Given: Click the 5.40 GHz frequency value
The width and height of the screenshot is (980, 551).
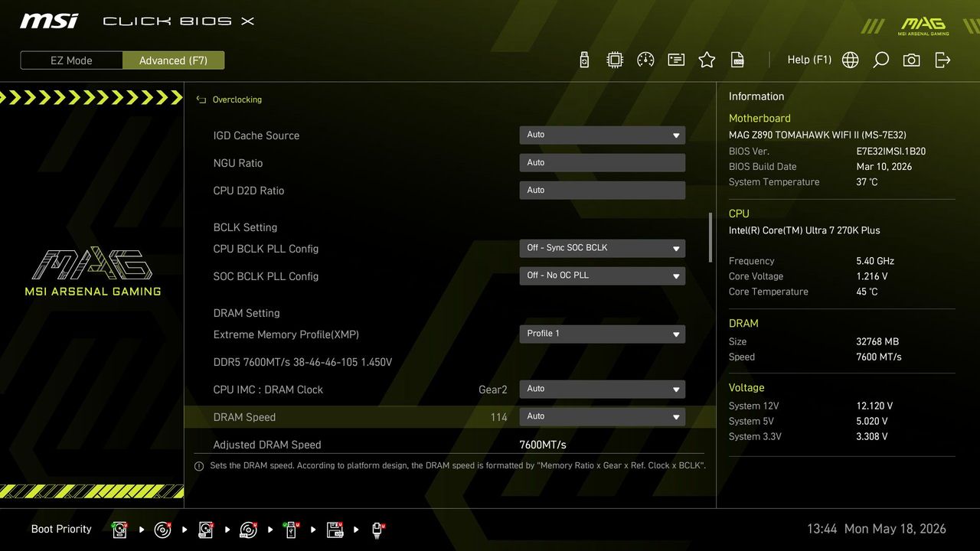Looking at the screenshot, I should [875, 261].
